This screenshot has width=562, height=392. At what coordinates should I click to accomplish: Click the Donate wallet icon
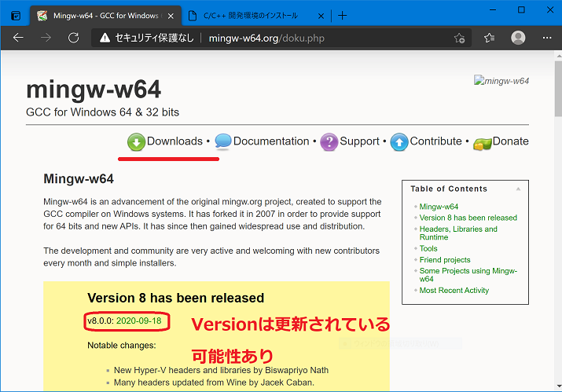(481, 143)
